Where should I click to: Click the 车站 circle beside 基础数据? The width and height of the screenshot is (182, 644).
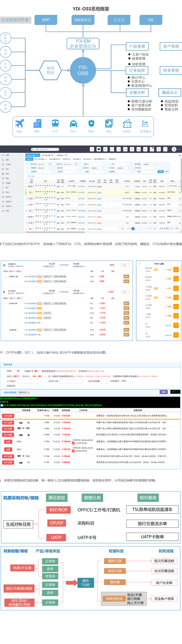coord(5,65)
